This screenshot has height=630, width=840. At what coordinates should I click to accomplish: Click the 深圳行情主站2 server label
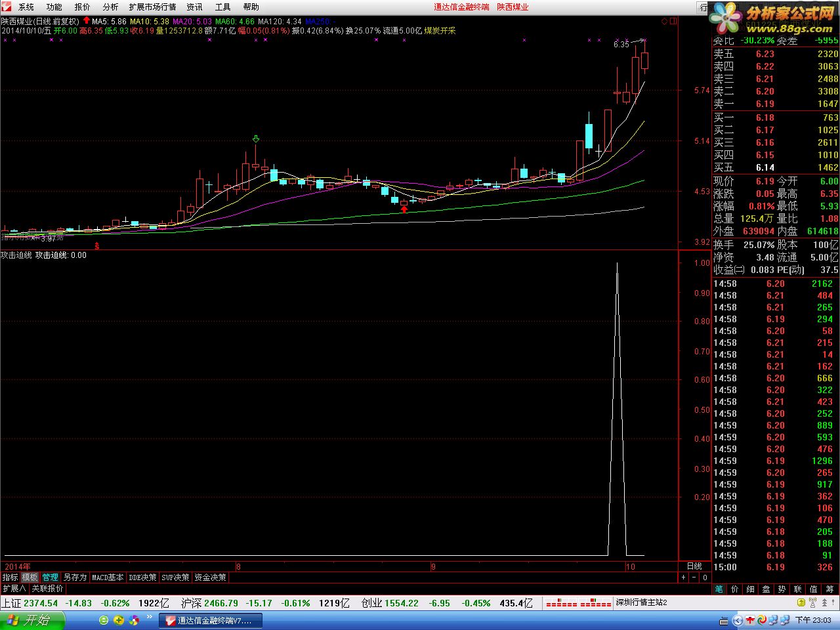tap(642, 603)
